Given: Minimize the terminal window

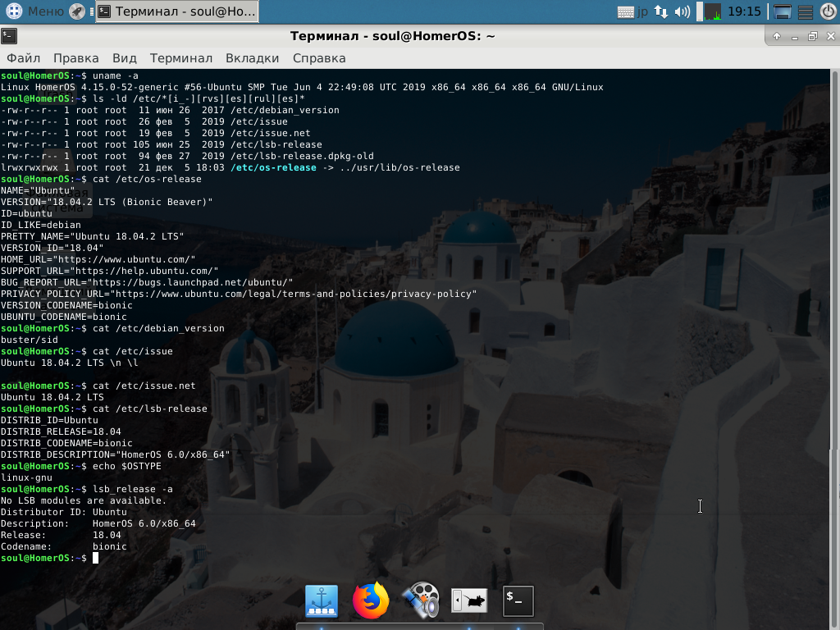Looking at the screenshot, I should [794, 36].
